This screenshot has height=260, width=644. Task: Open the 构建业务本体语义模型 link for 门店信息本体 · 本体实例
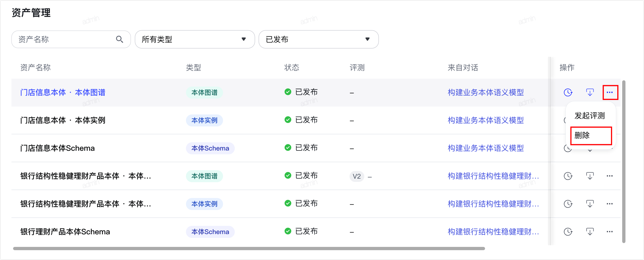point(486,120)
